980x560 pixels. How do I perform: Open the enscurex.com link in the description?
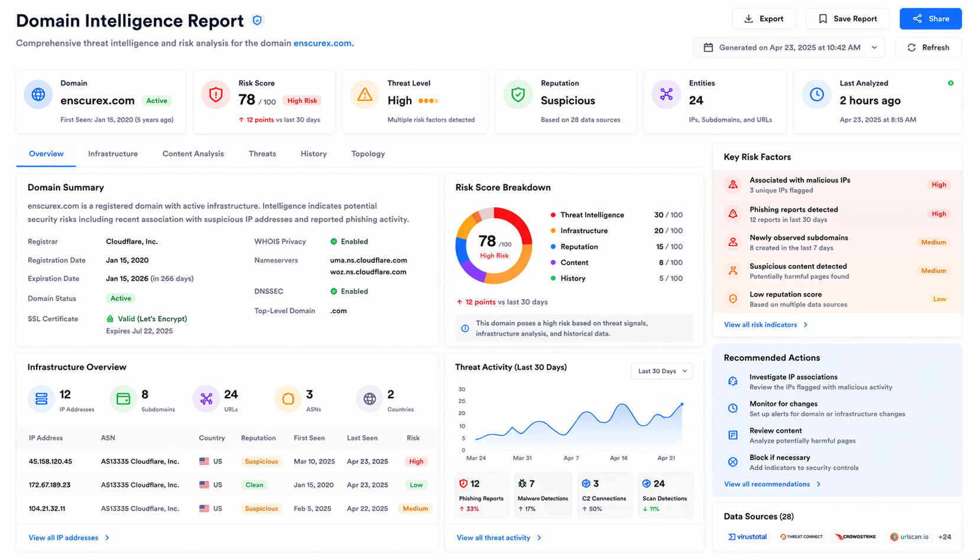(322, 43)
